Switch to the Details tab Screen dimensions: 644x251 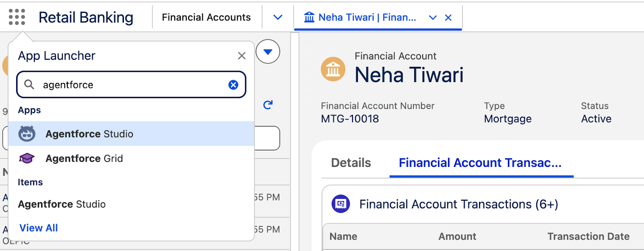pyautogui.click(x=351, y=163)
